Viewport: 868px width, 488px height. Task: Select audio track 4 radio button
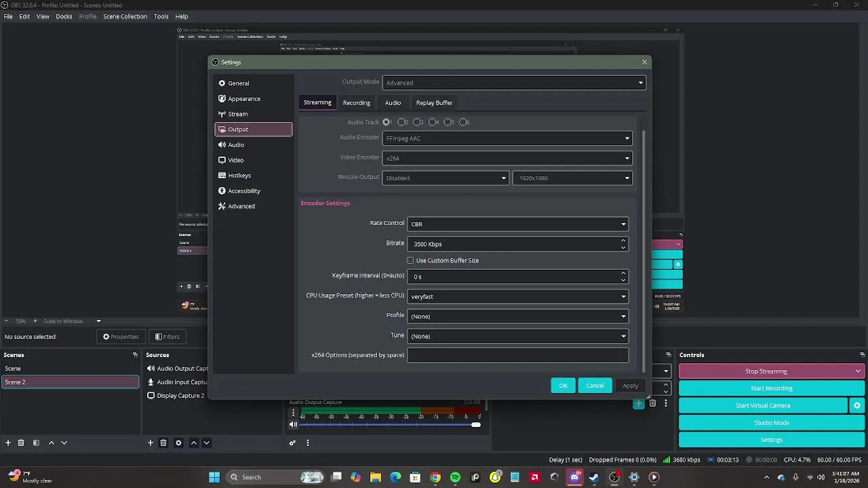pyautogui.click(x=433, y=122)
